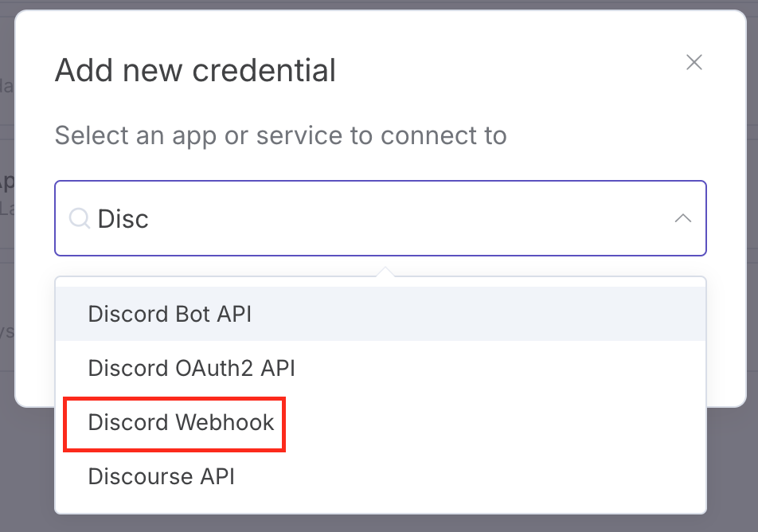
Task: Select the Discourse API entry
Action: pos(161,476)
